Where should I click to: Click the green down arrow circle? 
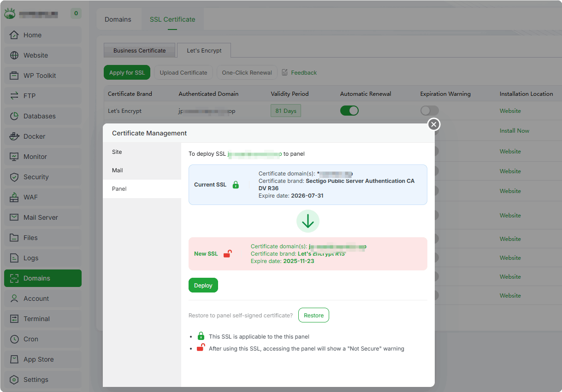308,221
